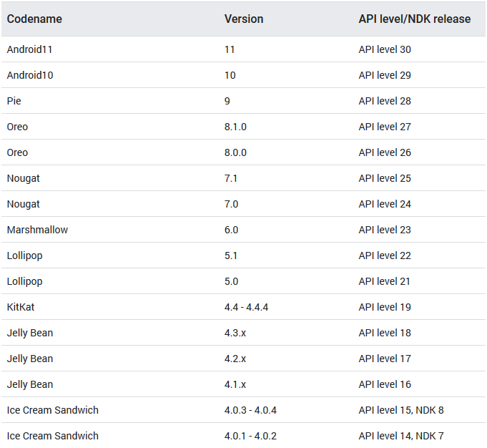Select Ice Cream Sandwich 4.0.1 - 4.0.2 version

click(250, 436)
